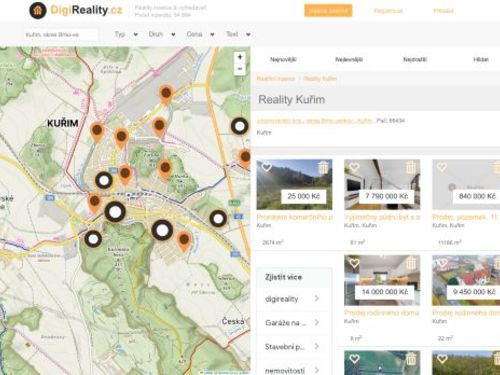
Task: Open the Druh filter dropdown
Action: [x=162, y=34]
